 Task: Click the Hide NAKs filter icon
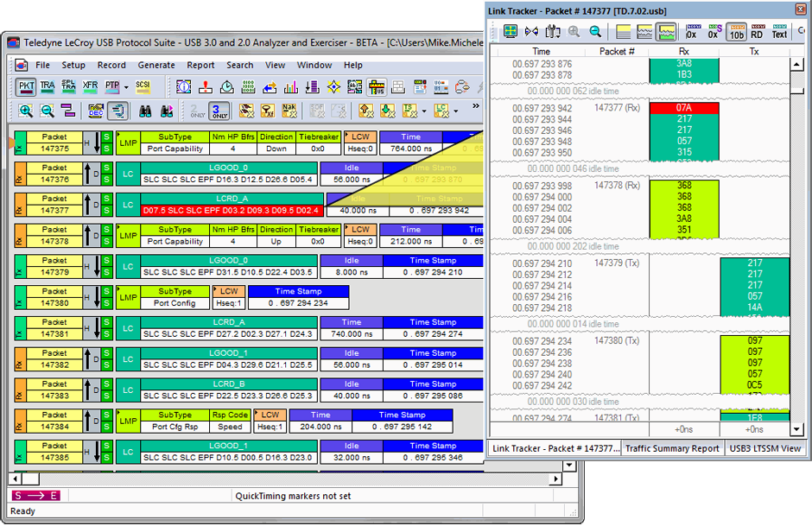[289, 111]
